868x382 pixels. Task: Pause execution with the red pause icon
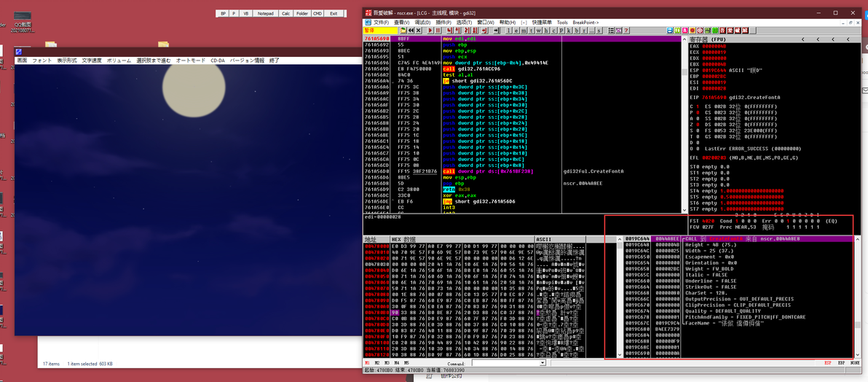438,30
